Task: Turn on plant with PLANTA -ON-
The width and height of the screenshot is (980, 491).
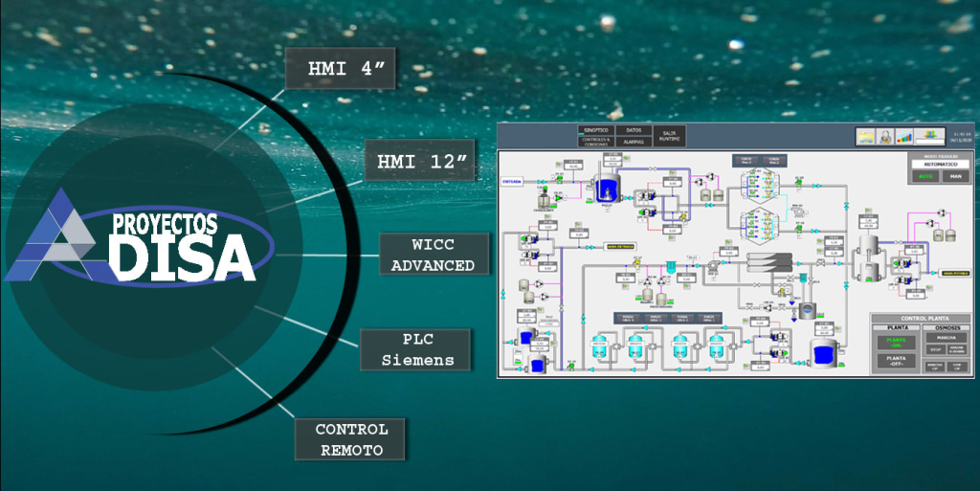Action: click(896, 343)
